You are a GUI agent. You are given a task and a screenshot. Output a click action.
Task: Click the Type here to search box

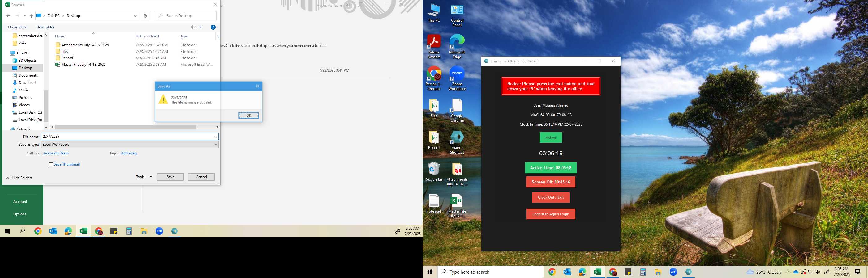(490, 272)
